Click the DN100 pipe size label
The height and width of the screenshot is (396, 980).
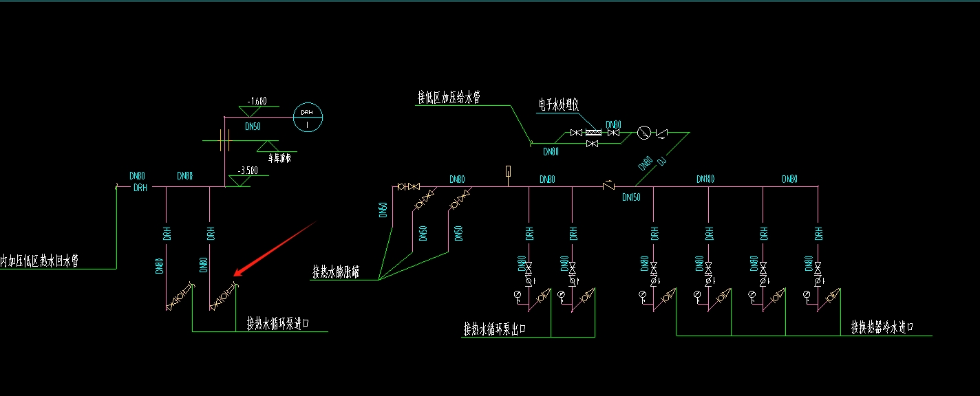click(x=705, y=179)
